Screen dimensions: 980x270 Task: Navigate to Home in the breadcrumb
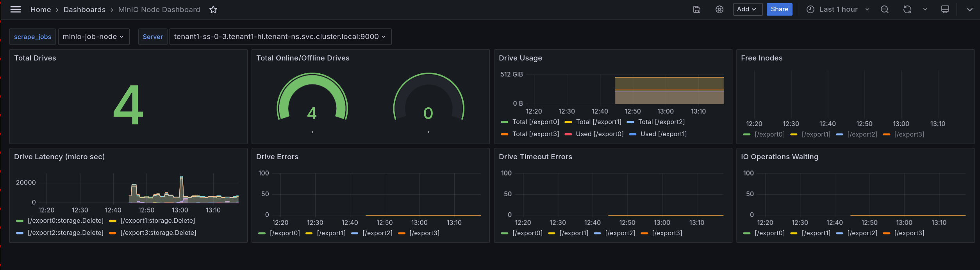tap(41, 9)
